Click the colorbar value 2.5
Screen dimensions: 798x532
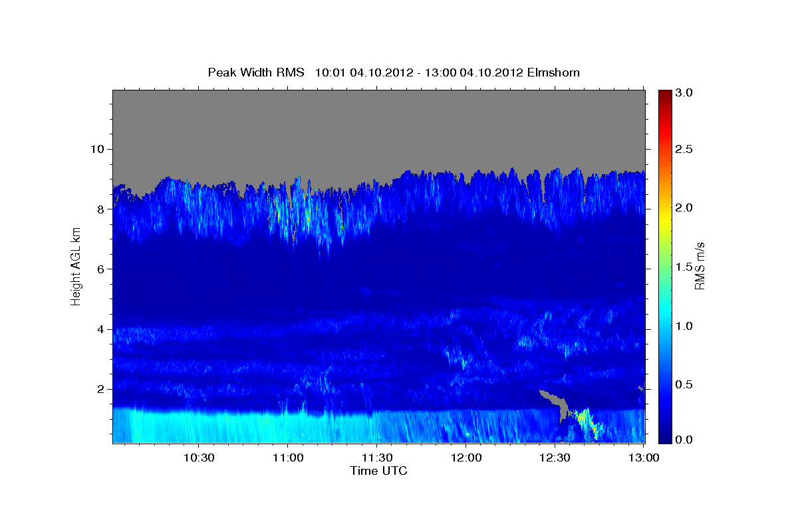(685, 150)
